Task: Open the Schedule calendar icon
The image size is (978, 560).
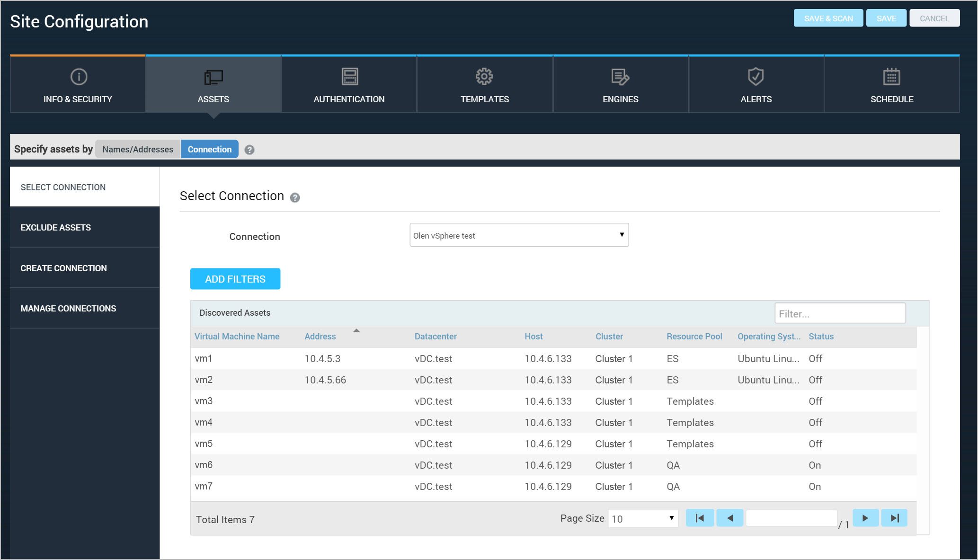Action: coord(891,77)
